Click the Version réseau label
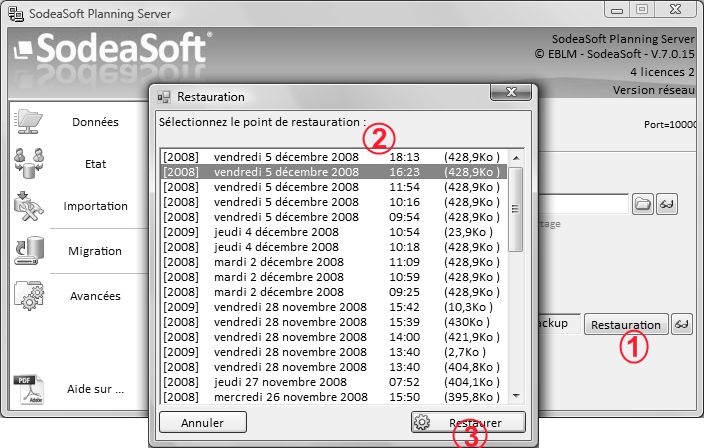The image size is (704, 448). point(654,90)
